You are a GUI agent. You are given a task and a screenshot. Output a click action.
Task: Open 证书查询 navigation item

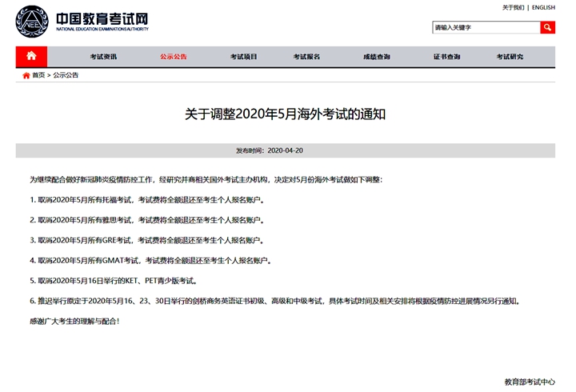click(x=446, y=57)
